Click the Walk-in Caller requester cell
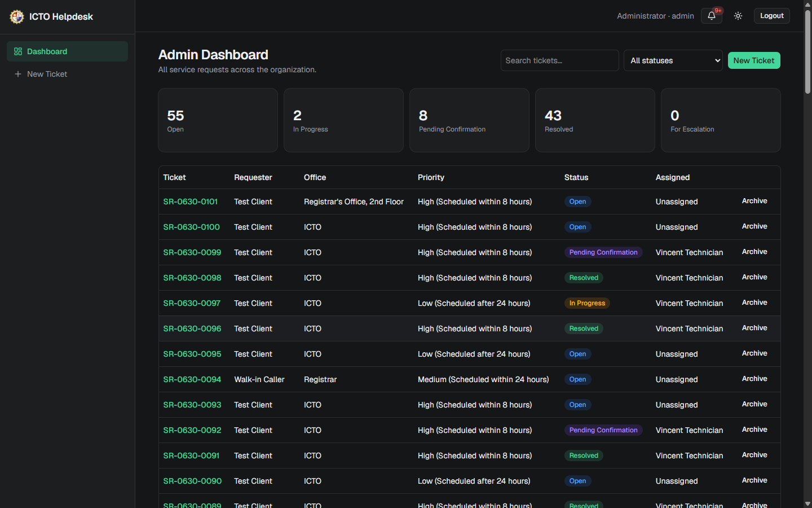The width and height of the screenshot is (812, 508). click(x=259, y=379)
